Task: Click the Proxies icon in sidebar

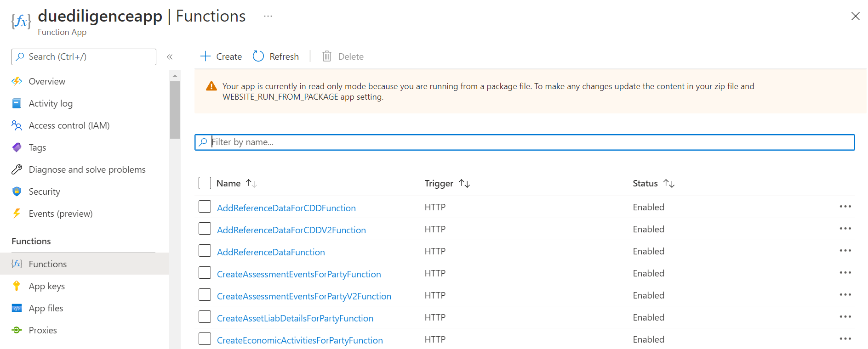Action: tap(17, 330)
